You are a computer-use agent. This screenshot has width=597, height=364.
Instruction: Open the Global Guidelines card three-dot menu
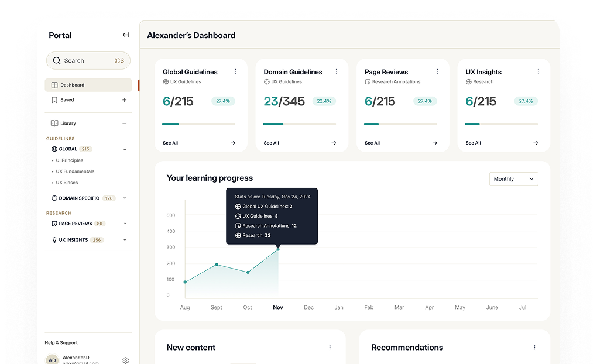236,71
